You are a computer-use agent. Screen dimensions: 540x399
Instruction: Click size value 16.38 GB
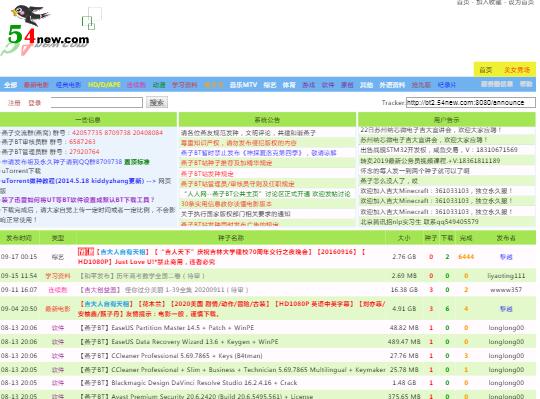point(404,290)
